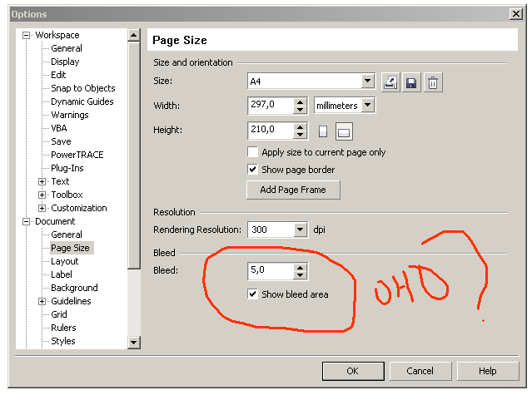Enable Apply size to current page only
Viewport: 532px width, 395px height.
point(253,152)
